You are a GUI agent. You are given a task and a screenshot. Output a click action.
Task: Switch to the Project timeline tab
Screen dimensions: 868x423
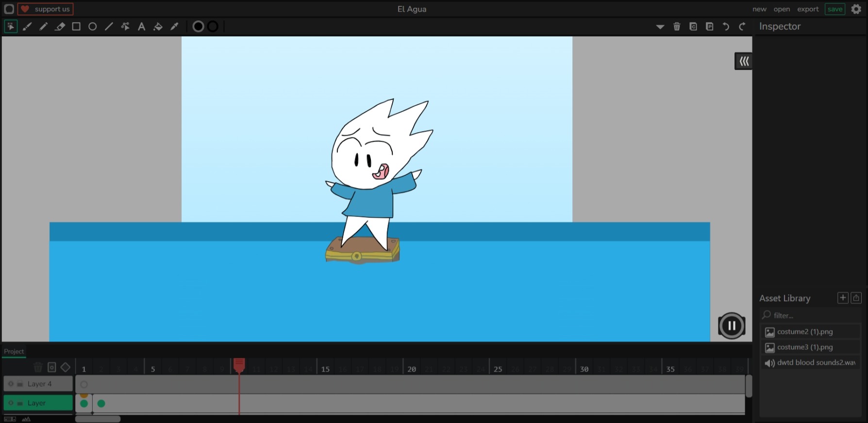[x=14, y=351]
